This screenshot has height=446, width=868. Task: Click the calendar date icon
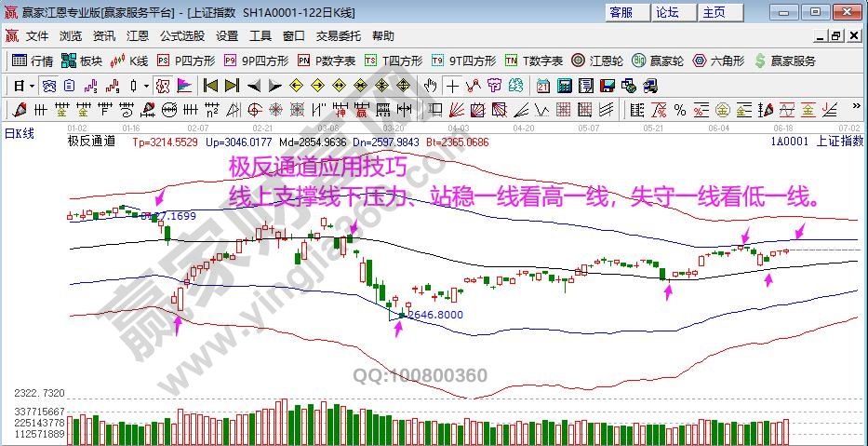click(541, 86)
